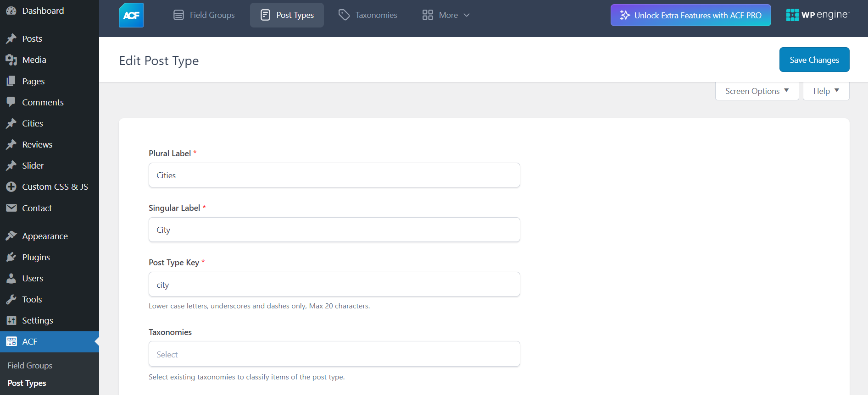Click the Dashboard palette icon in sidebar
The width and height of the screenshot is (868, 395).
(11, 11)
